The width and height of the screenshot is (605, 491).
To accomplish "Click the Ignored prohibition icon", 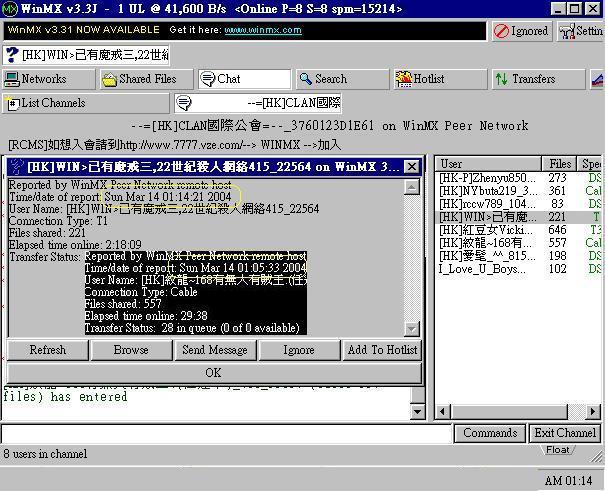I will tap(501, 31).
